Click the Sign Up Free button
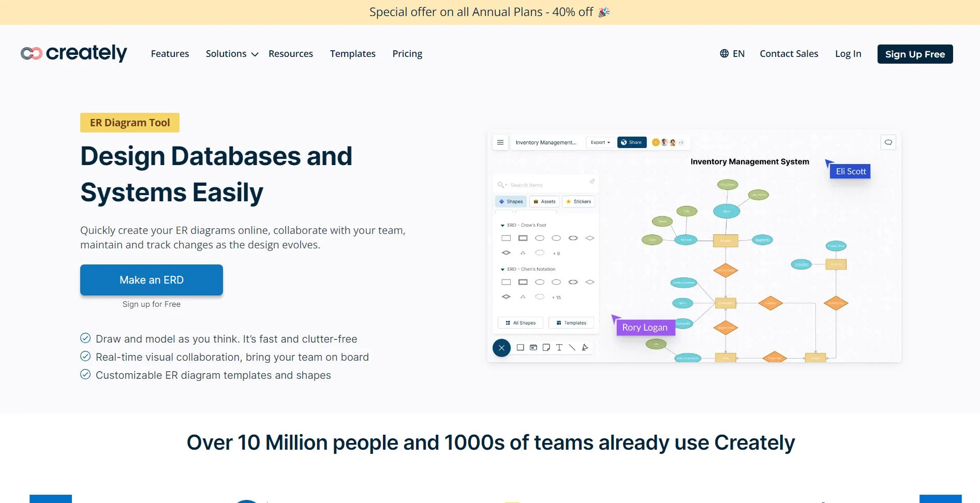Screen dimensions: 980x503 click(915, 54)
